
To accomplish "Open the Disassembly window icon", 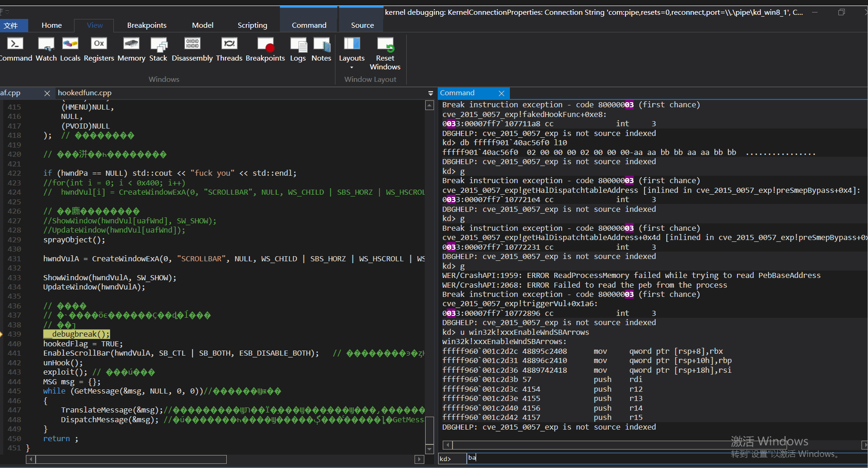I will pos(192,49).
